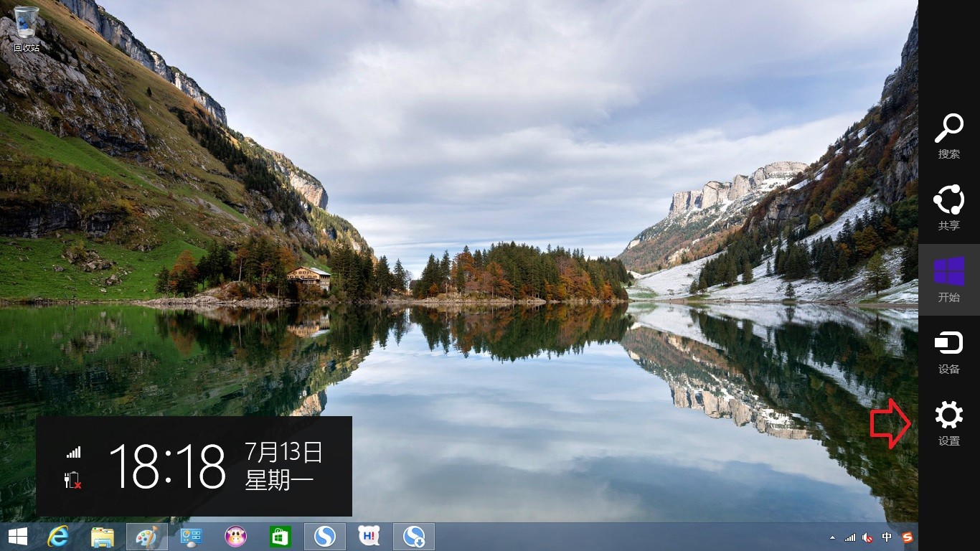Click the 18:18 time display
980x551 pixels.
(167, 466)
